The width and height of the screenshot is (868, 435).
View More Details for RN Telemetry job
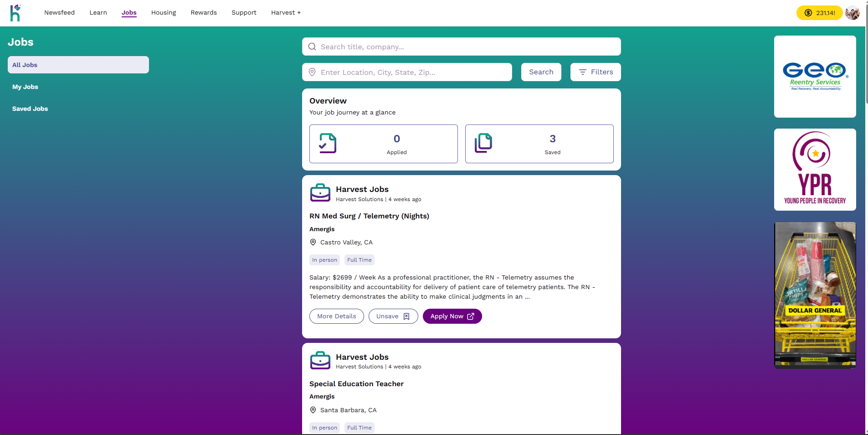click(337, 316)
